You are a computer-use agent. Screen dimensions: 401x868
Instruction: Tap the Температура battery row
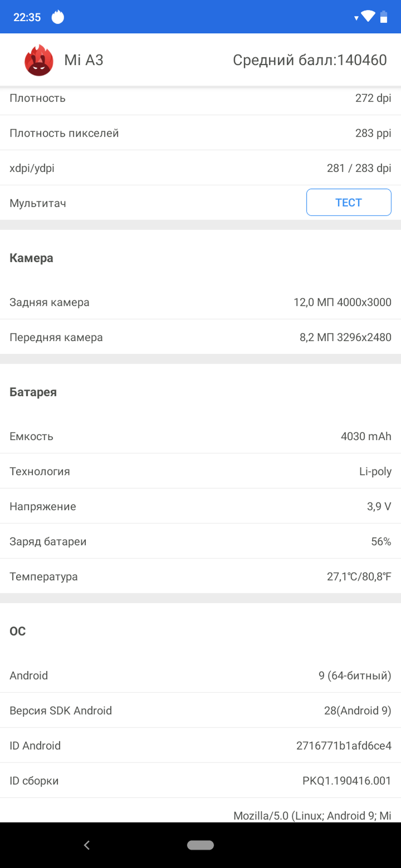(x=200, y=576)
